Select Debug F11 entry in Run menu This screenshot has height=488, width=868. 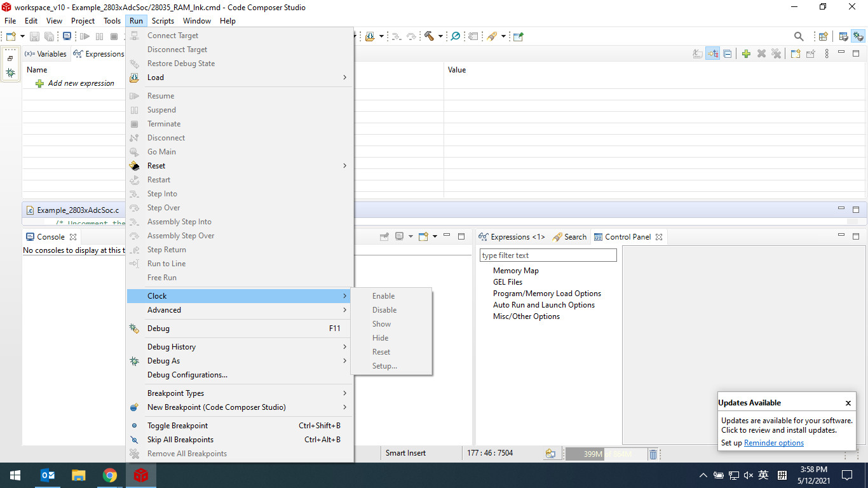[x=240, y=329]
